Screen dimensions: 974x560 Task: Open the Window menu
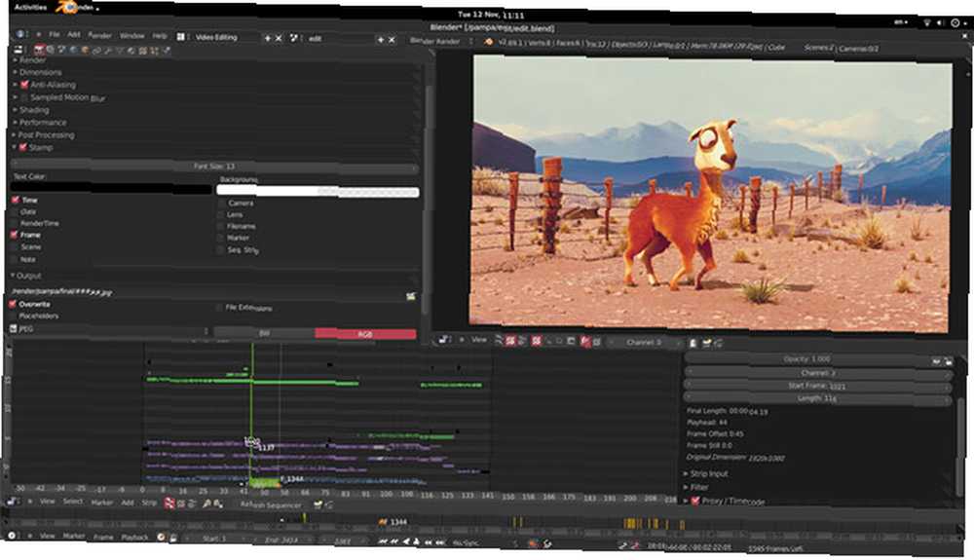(131, 36)
